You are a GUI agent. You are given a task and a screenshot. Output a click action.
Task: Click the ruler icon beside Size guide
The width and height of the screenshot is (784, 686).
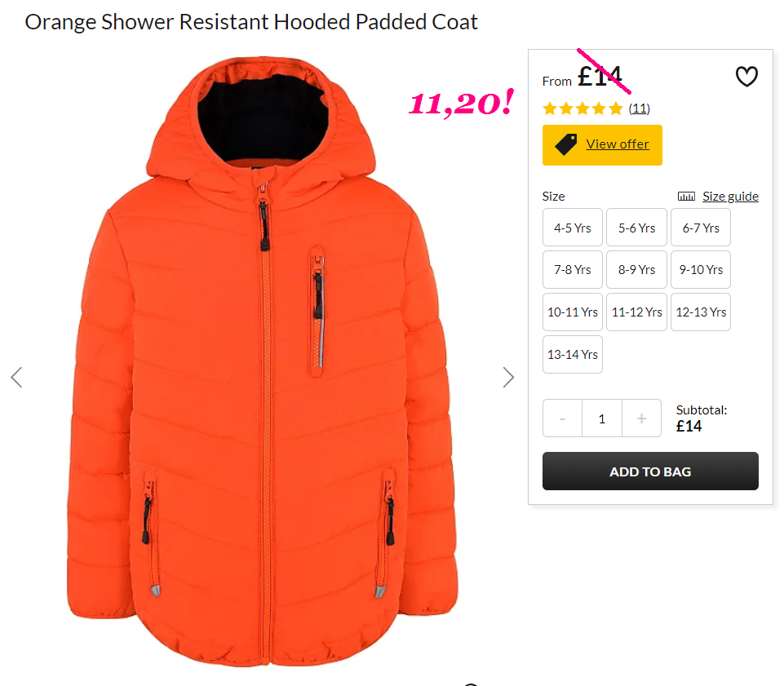click(x=686, y=197)
